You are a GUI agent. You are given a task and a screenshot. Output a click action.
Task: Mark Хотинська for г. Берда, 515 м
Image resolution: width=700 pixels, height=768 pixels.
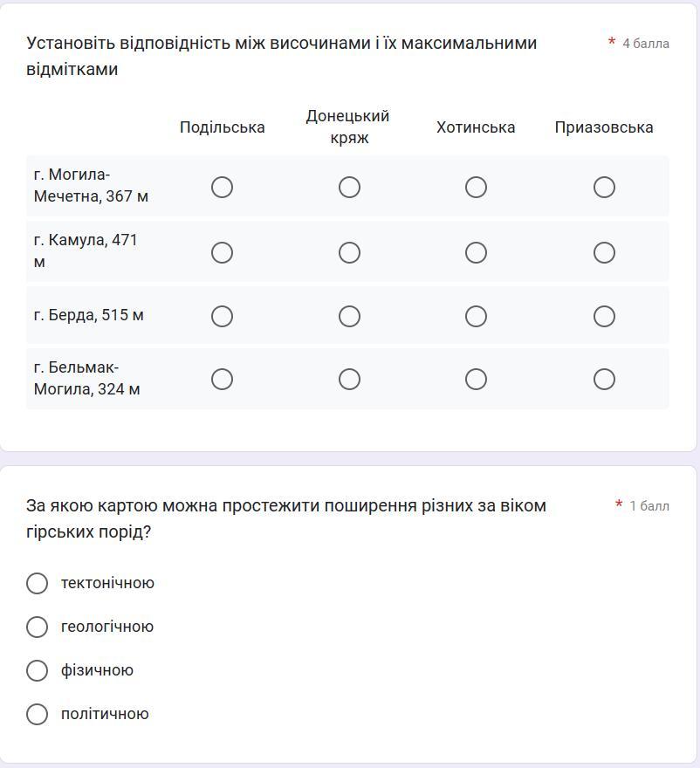(476, 316)
